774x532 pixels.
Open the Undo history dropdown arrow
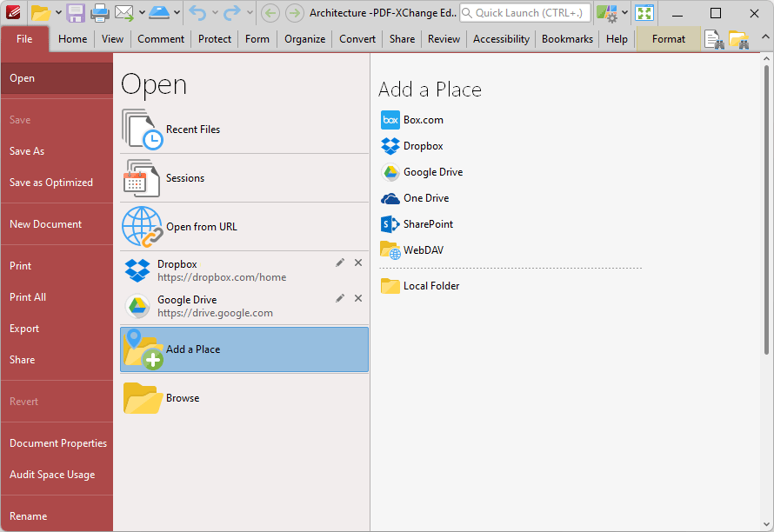(x=215, y=13)
